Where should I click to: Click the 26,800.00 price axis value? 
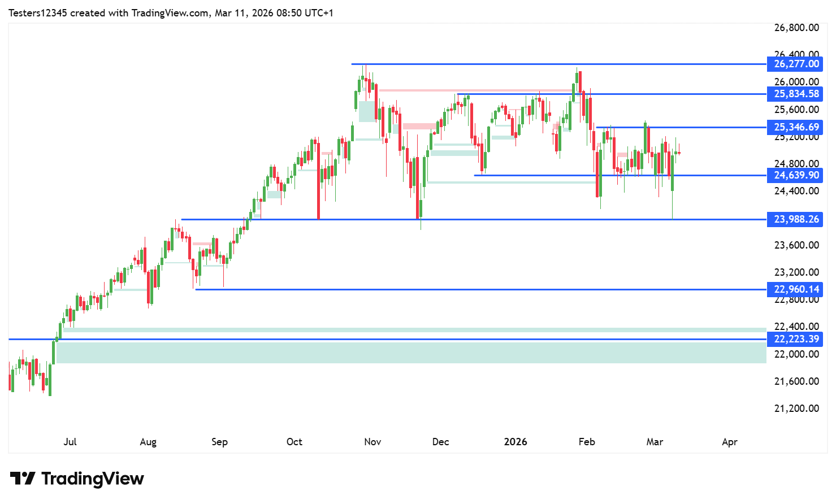[x=796, y=28]
